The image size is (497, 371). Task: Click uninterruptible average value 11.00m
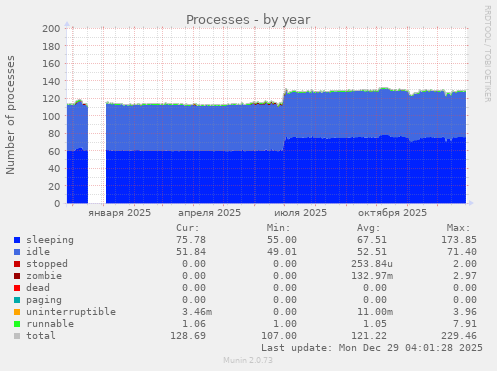point(375,312)
